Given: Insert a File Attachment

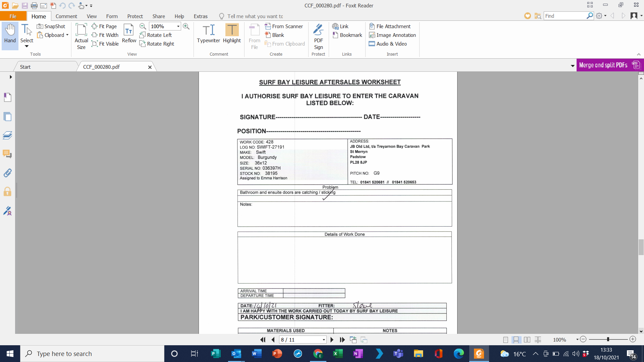Looking at the screenshot, I should [390, 26].
